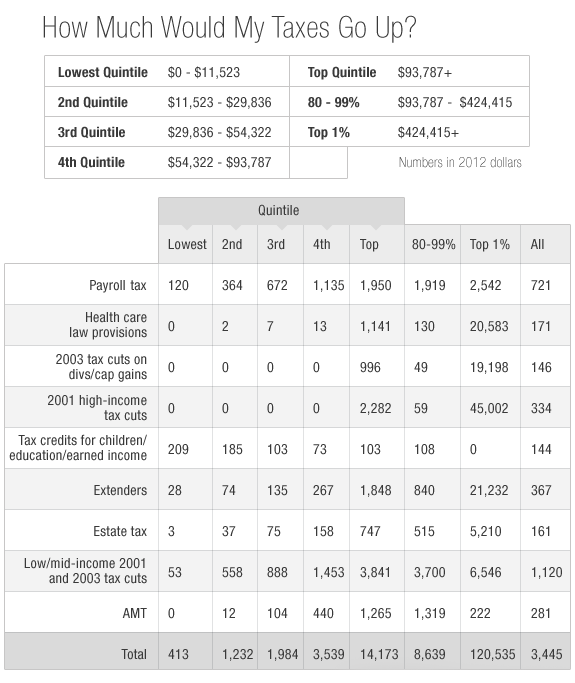Click the 4th Quintile income range row
Screen dimensions: 575x683
click(x=167, y=162)
